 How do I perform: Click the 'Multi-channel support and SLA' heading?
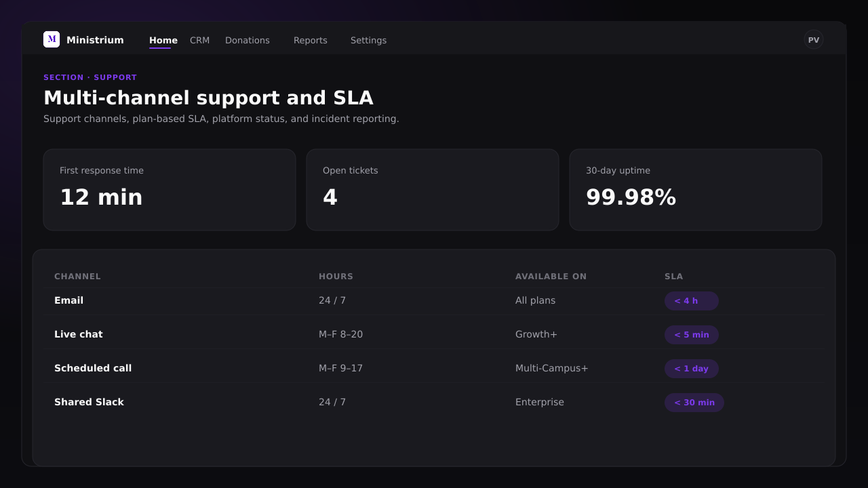tap(208, 98)
